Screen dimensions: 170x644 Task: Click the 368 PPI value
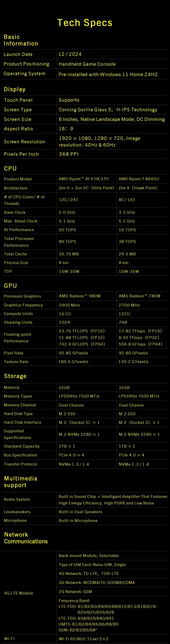69,154
